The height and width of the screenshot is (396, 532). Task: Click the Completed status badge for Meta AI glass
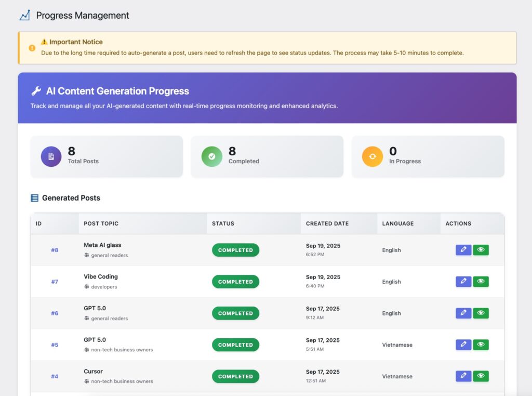pyautogui.click(x=235, y=250)
